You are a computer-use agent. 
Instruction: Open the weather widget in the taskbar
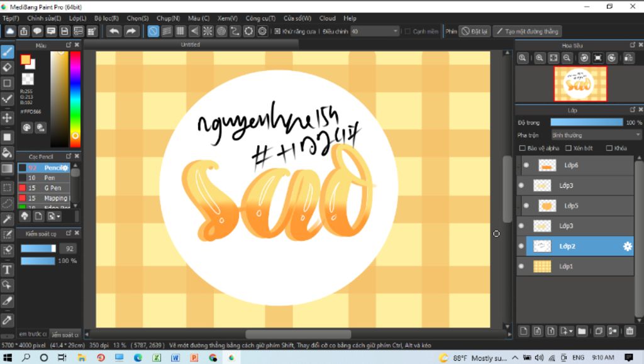(472, 358)
